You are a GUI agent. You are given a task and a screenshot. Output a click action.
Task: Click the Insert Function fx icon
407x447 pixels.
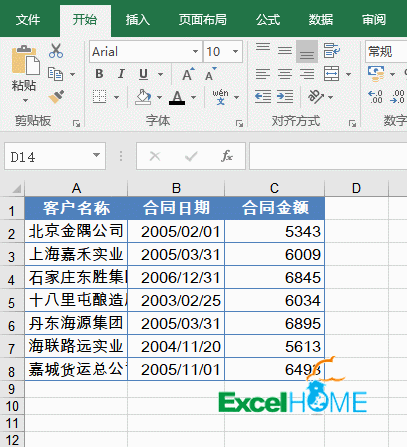pos(227,156)
